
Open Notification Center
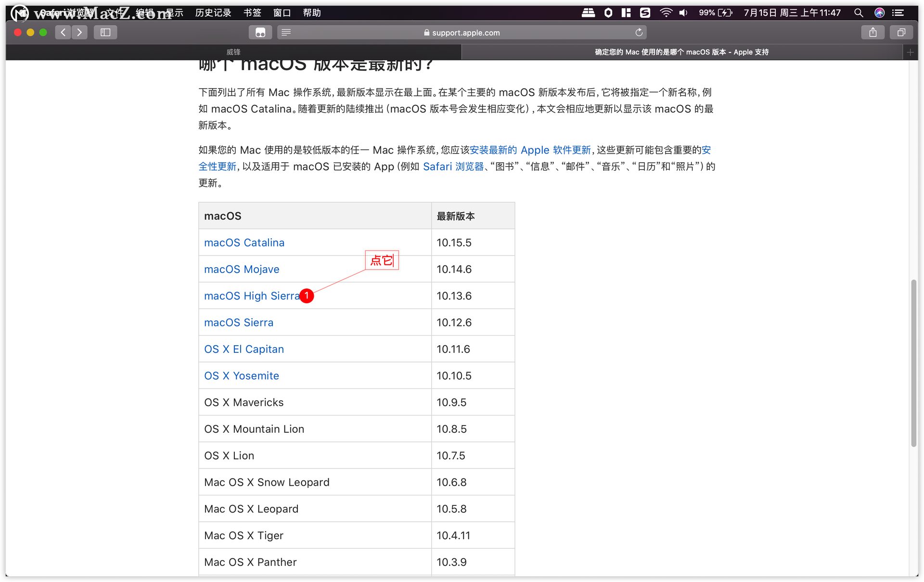(x=898, y=13)
